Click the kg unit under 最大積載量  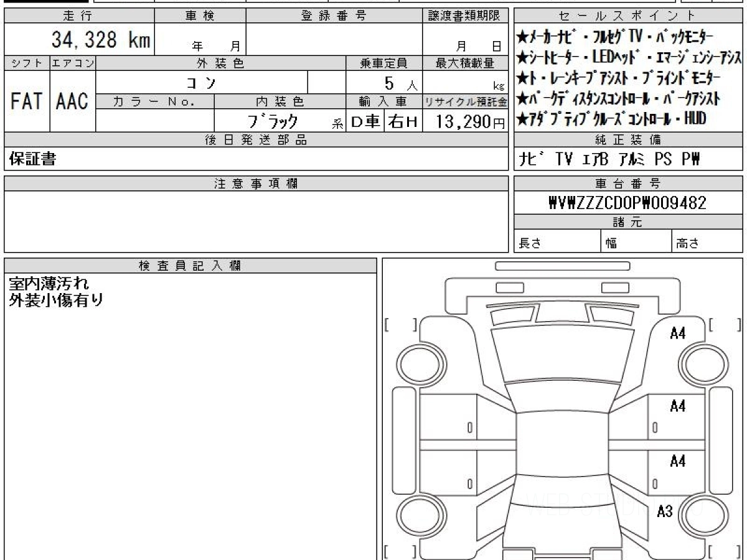tap(499, 86)
